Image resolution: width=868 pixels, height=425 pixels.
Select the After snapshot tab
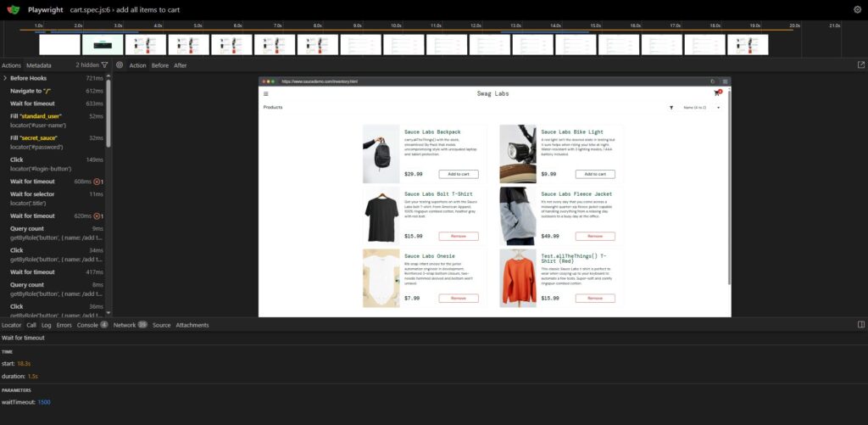tap(181, 65)
